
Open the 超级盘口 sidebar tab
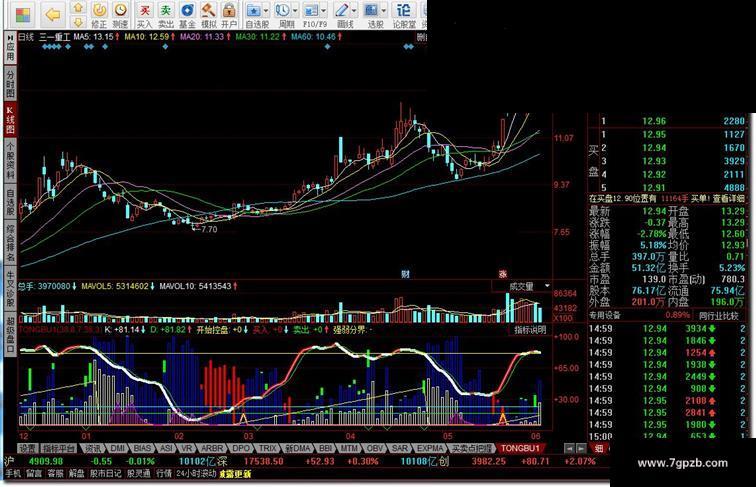pos(10,334)
